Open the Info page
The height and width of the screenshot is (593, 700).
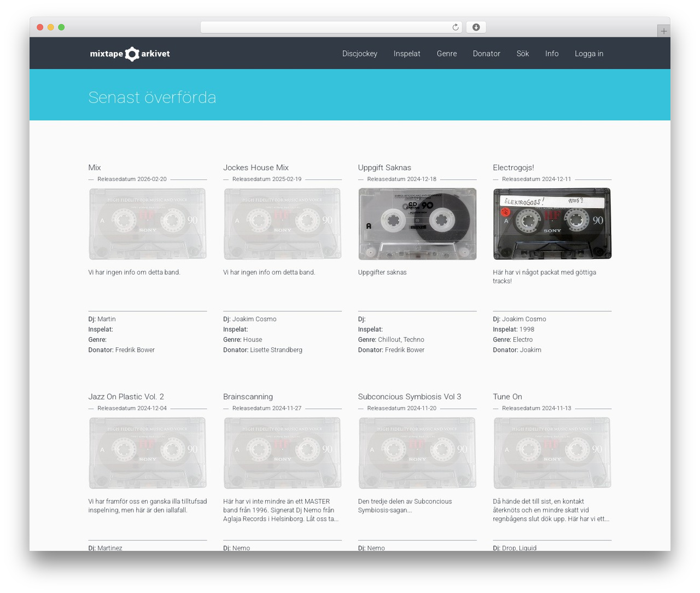click(x=552, y=54)
